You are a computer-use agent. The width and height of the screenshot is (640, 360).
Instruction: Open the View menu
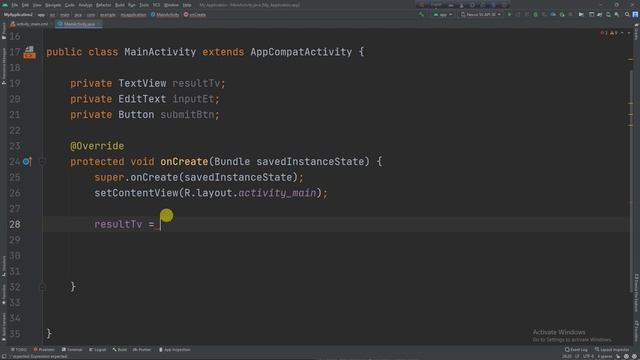point(37,5)
